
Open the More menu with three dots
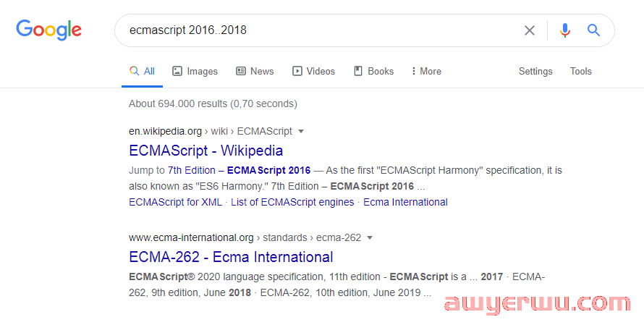[x=413, y=71]
